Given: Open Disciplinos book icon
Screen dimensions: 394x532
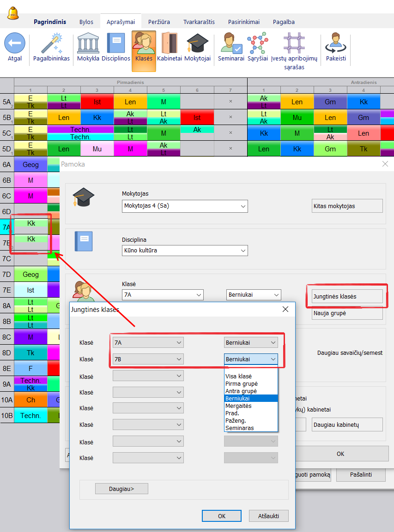Looking at the screenshot, I should pyautogui.click(x=115, y=44).
